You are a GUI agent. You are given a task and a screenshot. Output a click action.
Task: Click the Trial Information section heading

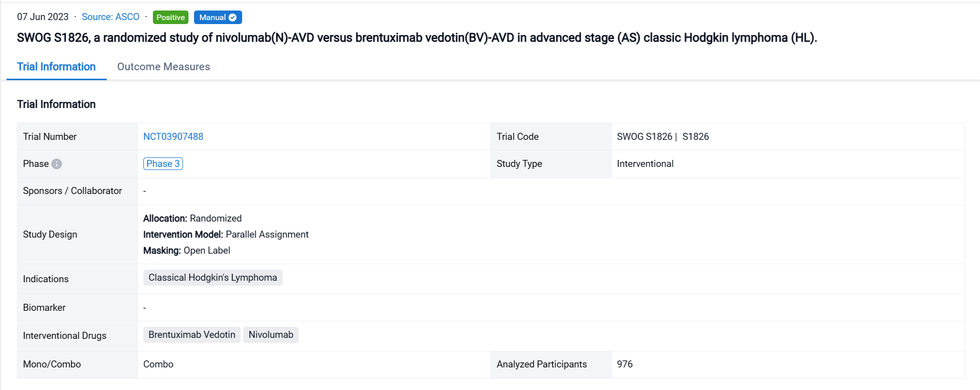[56, 104]
